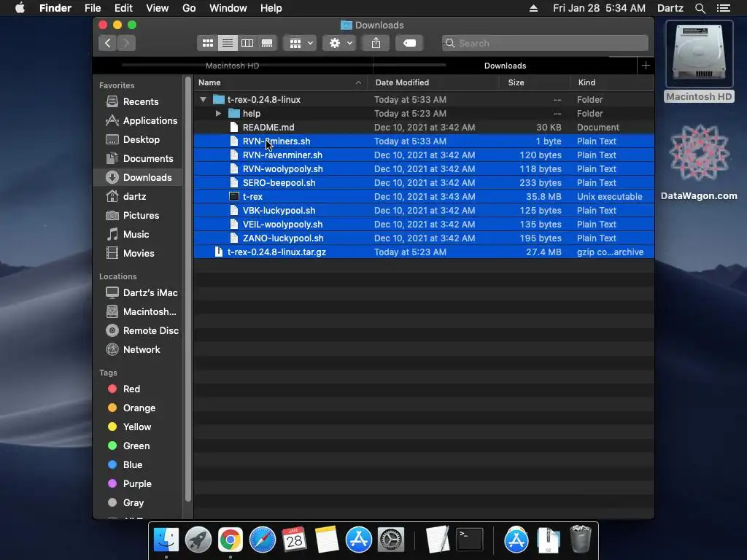Click the Finder search field
This screenshot has height=560, width=747.
click(545, 43)
